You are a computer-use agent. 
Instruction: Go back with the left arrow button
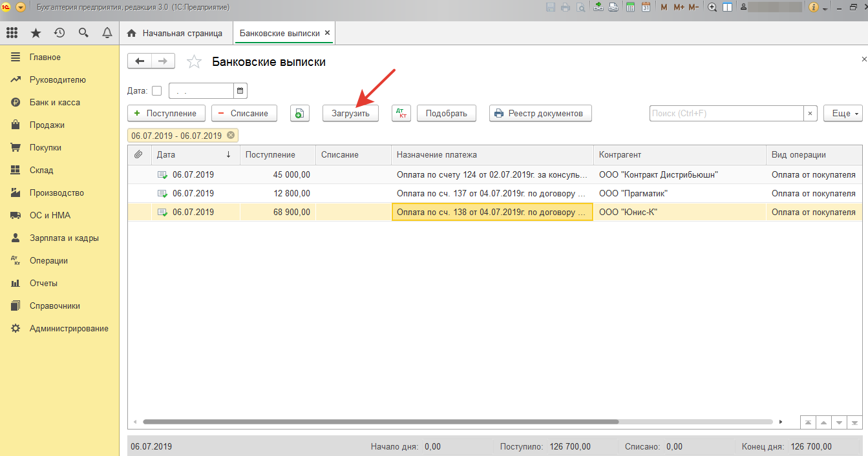140,61
